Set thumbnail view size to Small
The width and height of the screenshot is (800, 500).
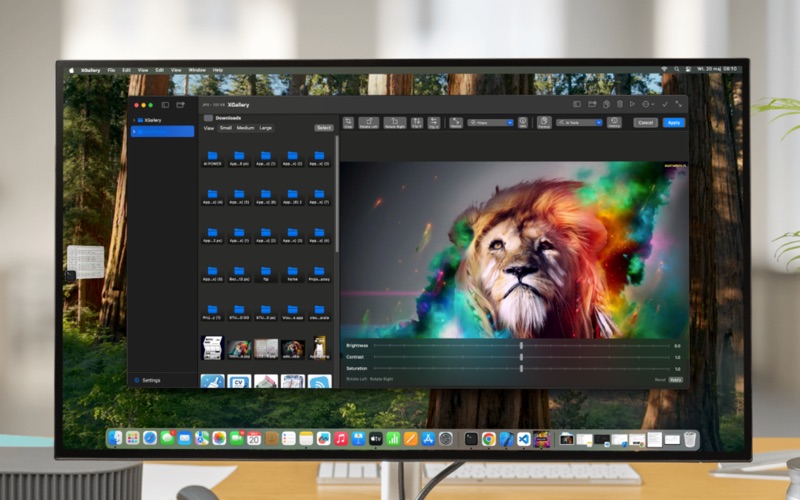(x=226, y=128)
